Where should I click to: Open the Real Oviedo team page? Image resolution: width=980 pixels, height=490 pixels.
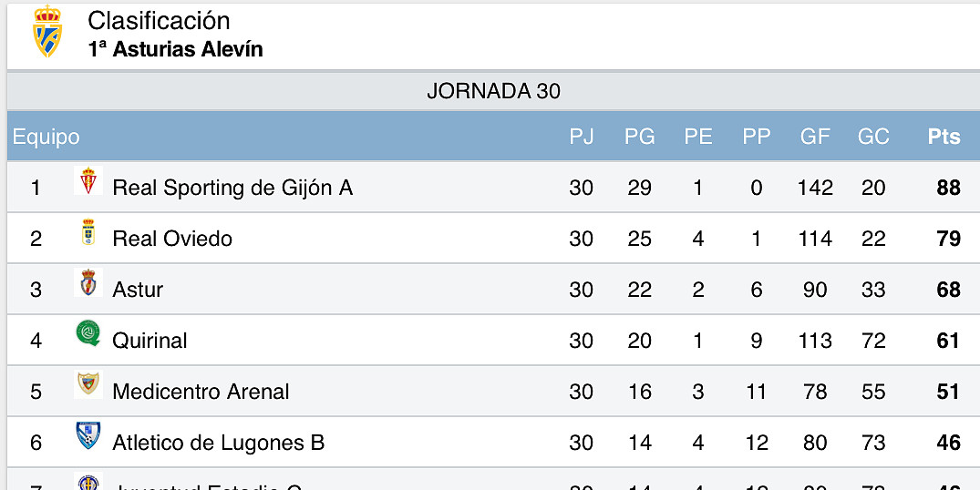click(172, 239)
